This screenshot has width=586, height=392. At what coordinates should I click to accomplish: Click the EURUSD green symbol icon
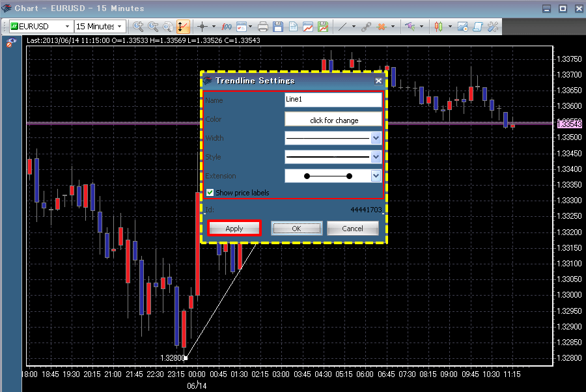click(x=14, y=26)
